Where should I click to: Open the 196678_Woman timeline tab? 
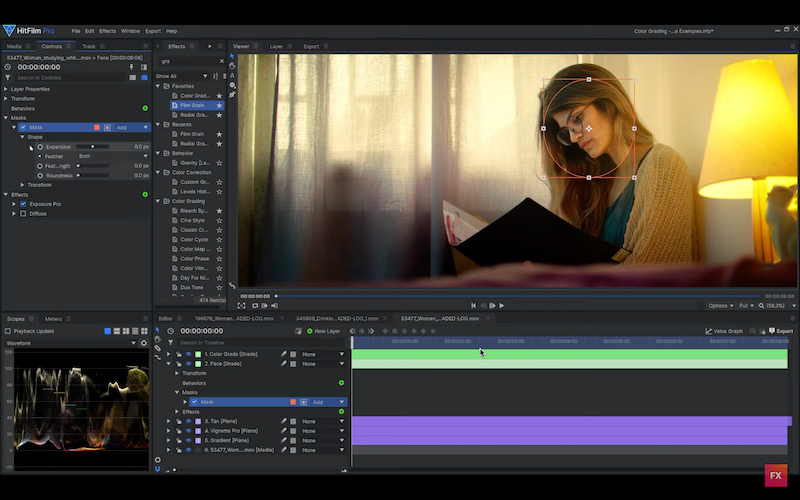coord(234,318)
